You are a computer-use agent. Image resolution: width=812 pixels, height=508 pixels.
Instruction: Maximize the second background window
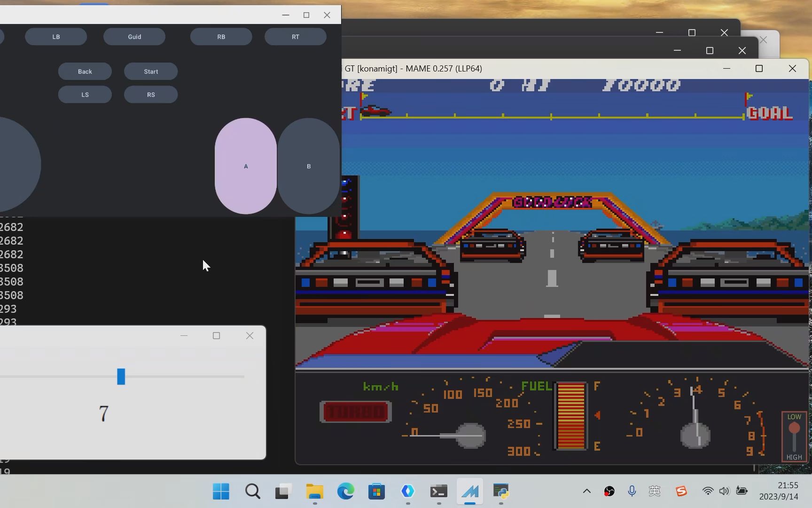(710, 50)
